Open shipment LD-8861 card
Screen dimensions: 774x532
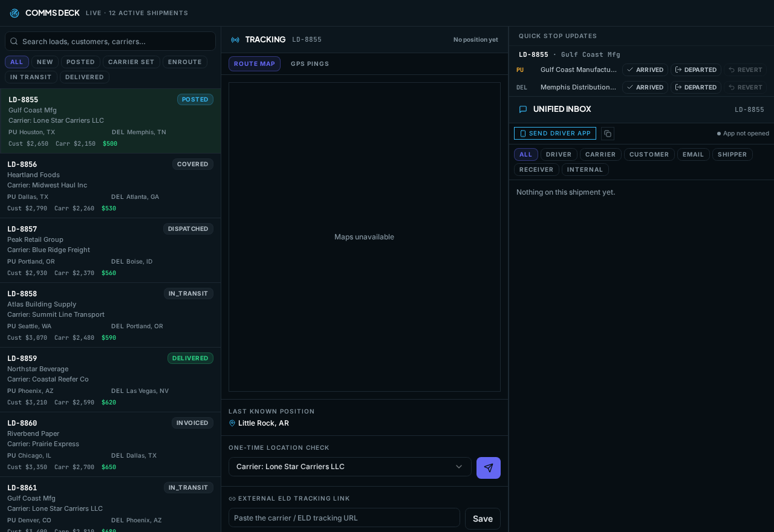point(110,505)
